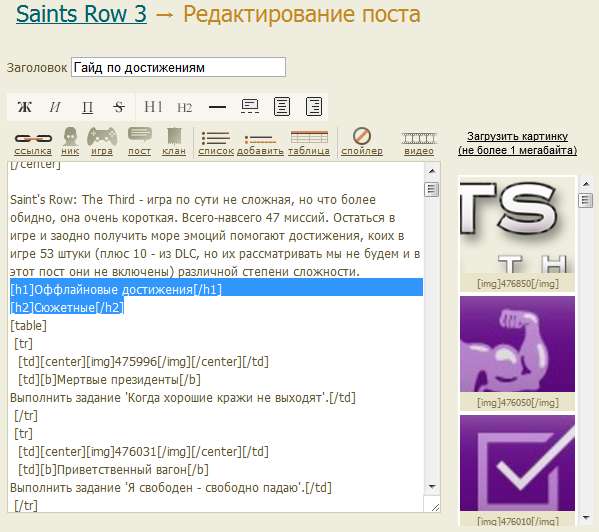Apply strikethrough formatting
599x532 pixels.
[x=119, y=107]
